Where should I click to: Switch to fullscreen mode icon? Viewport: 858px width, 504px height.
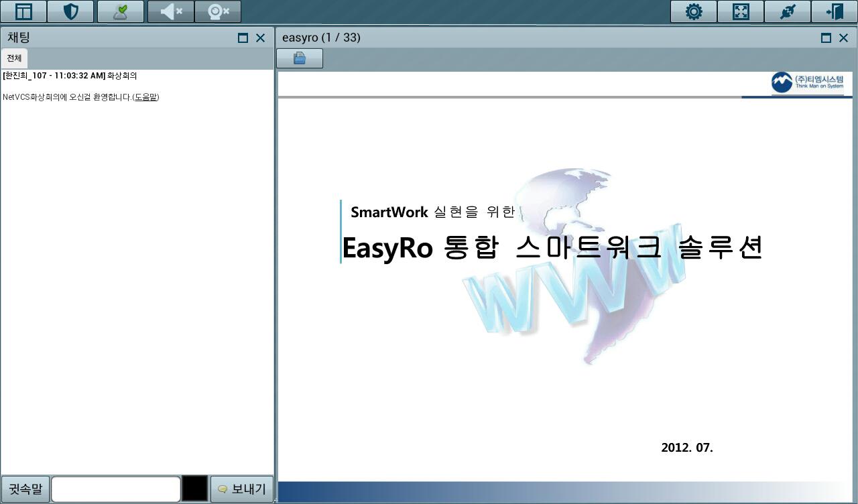741,11
